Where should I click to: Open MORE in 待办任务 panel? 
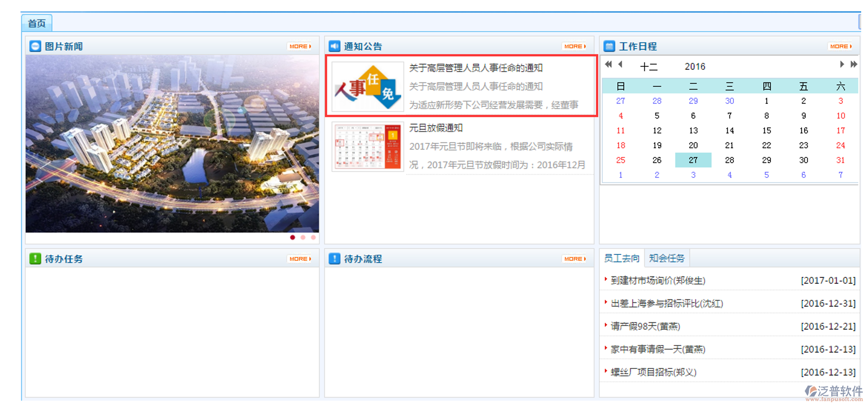pyautogui.click(x=300, y=259)
